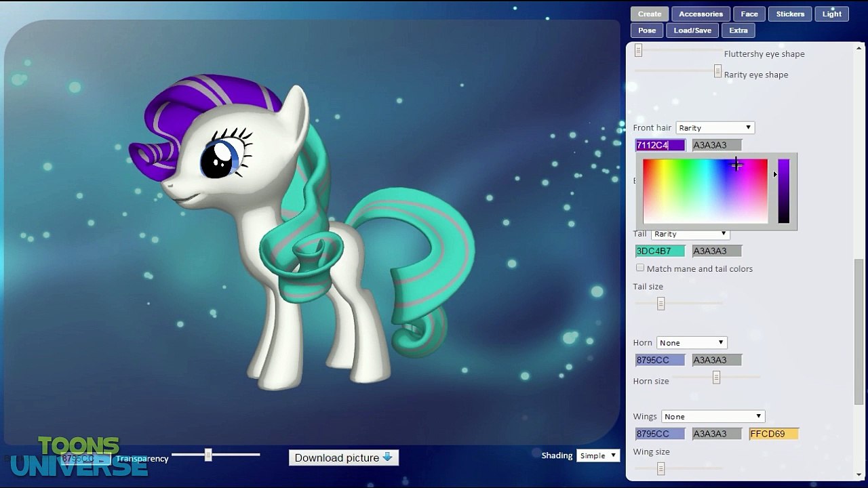This screenshot has width=868, height=488.
Task: Open the Face tab
Action: [749, 14]
